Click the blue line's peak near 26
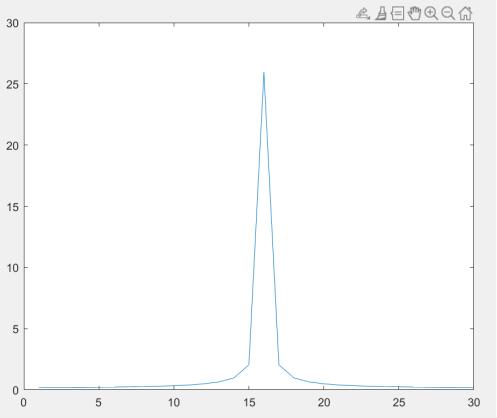The image size is (497, 418). [x=264, y=73]
